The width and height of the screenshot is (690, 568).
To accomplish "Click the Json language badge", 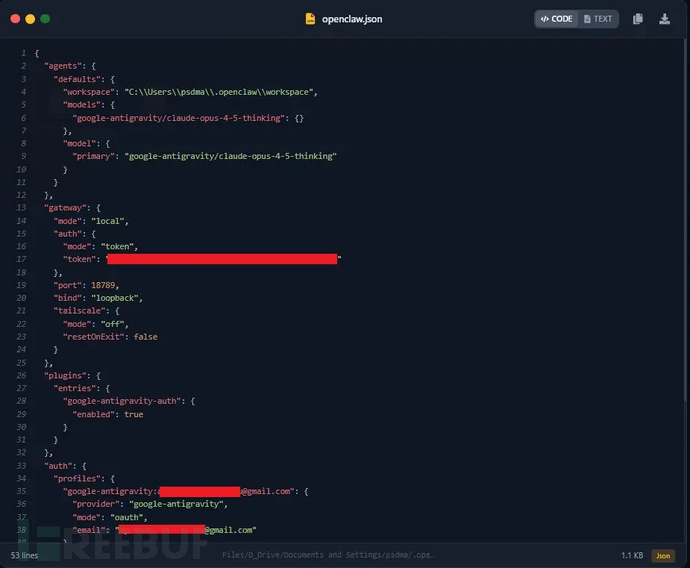I will point(663,556).
